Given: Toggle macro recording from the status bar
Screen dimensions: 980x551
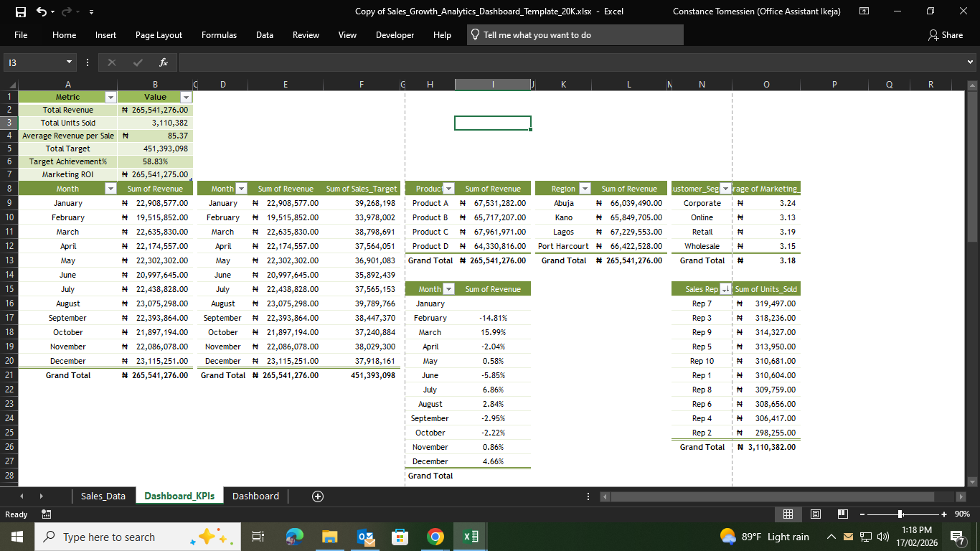Looking at the screenshot, I should [46, 514].
